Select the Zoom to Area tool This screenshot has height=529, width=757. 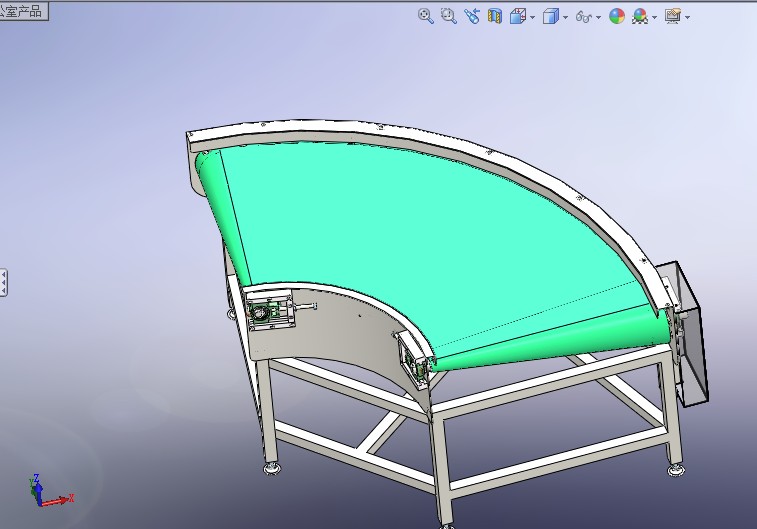tap(449, 16)
